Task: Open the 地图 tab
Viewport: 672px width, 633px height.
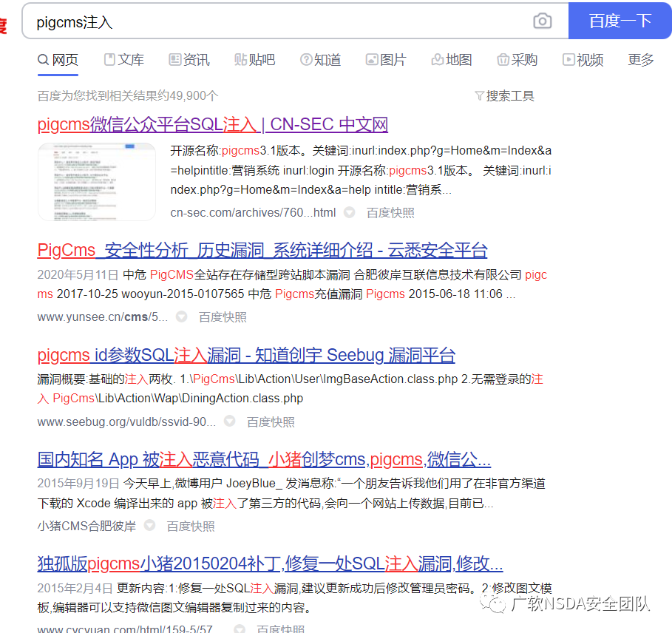Action: pyautogui.click(x=451, y=60)
